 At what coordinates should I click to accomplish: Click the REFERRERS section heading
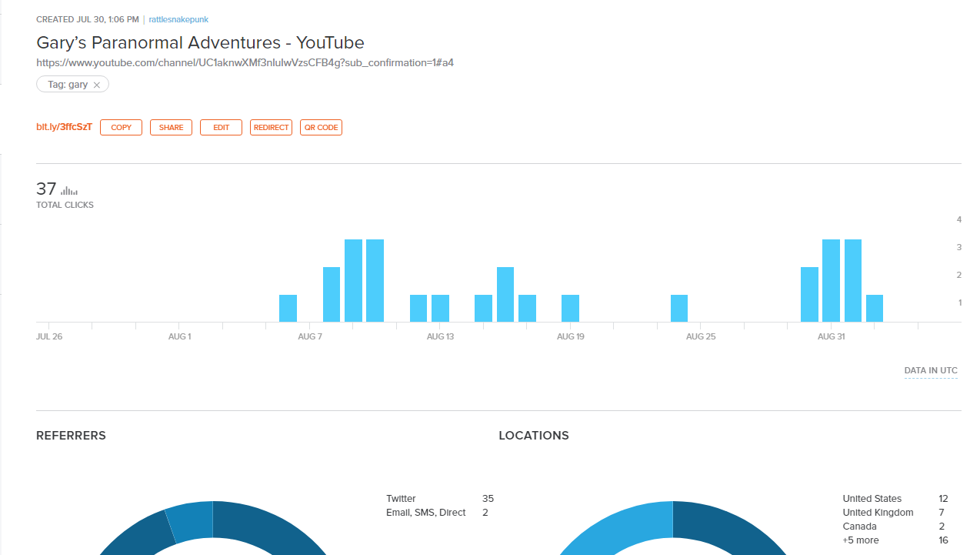(71, 436)
